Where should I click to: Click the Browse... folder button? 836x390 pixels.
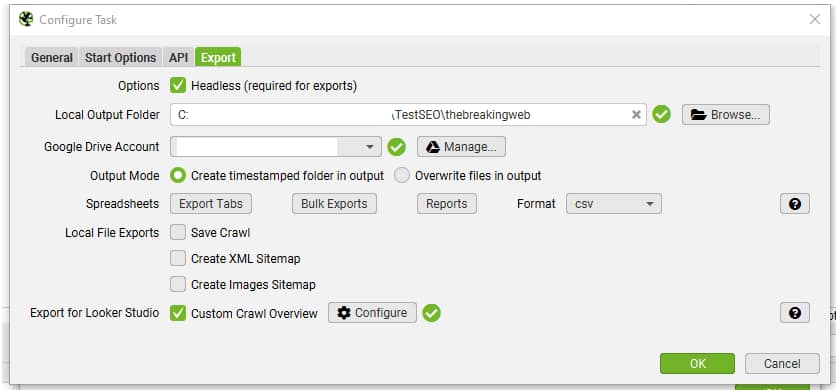[726, 115]
